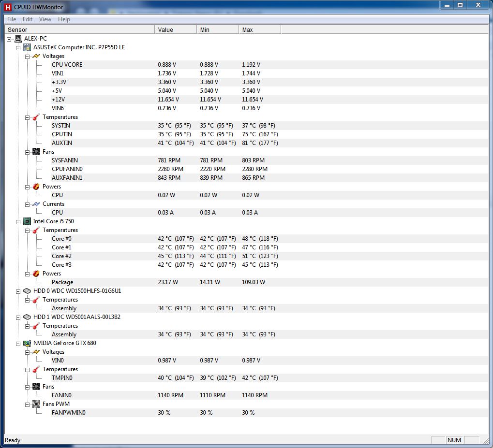Image resolution: width=493 pixels, height=448 pixels.
Task: Select the Voltages icon under NVIDIA GeForce
Action: [36, 352]
